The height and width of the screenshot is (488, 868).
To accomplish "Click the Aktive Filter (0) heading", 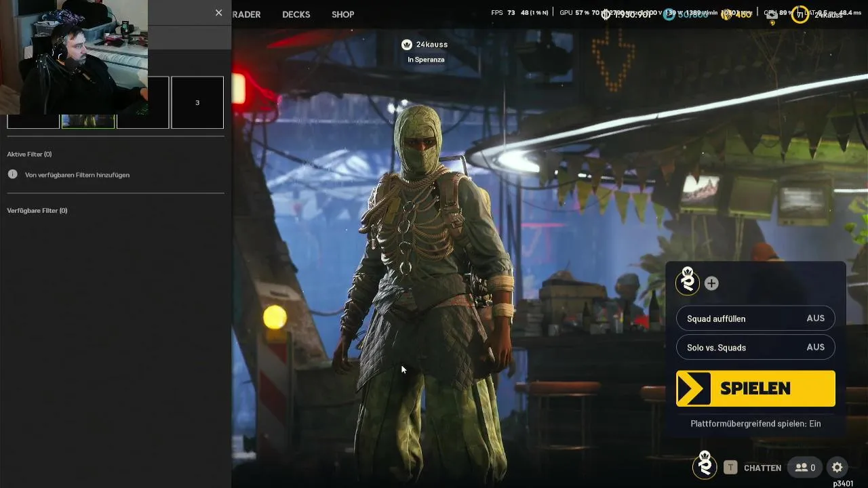I will pos(29,155).
